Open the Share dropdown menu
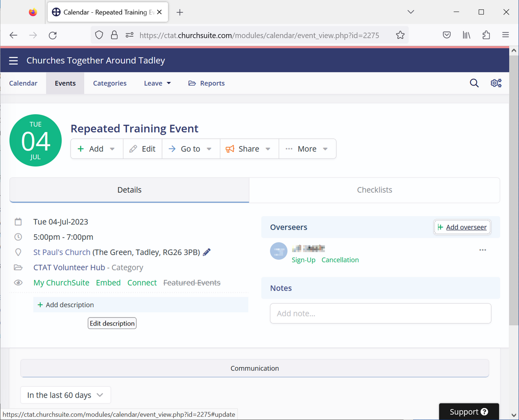The image size is (519, 420). click(249, 149)
